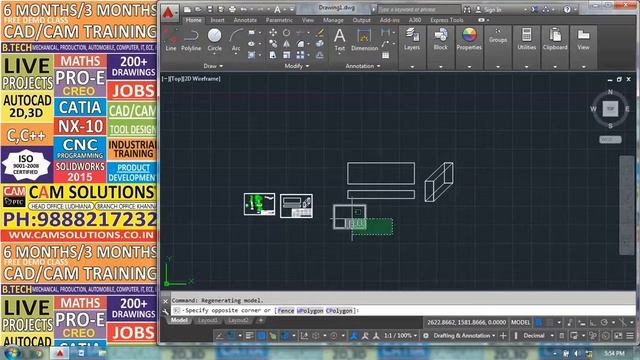This screenshot has width=640, height=360.
Task: Click the New drawing icon in Quick Access
Action: click(187, 9)
